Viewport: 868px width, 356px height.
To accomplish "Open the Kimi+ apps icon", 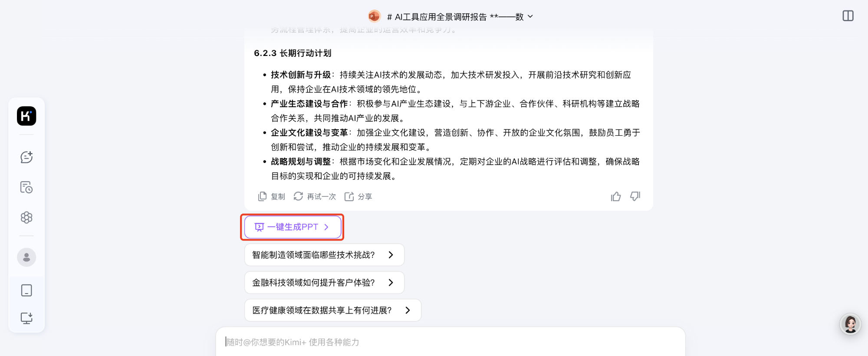I will (x=26, y=217).
